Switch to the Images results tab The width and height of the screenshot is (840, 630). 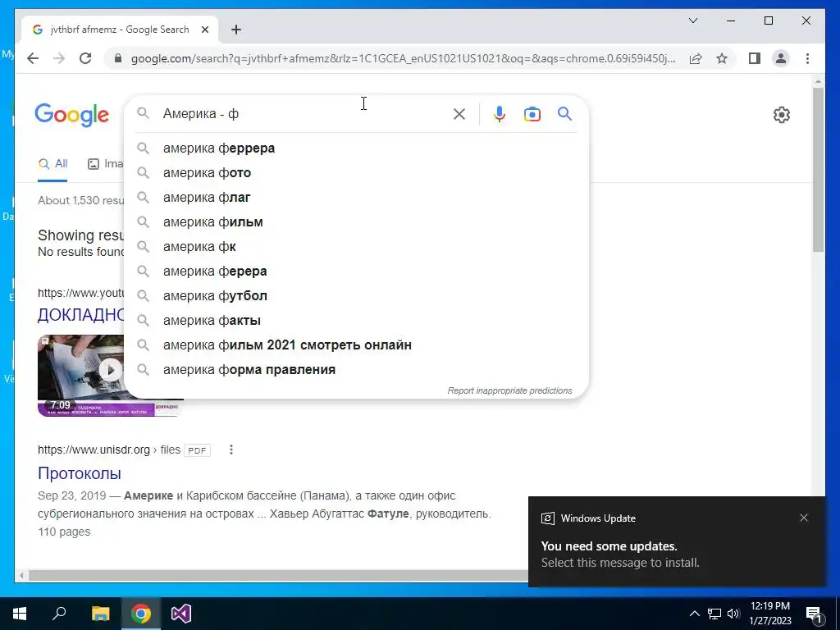106,164
